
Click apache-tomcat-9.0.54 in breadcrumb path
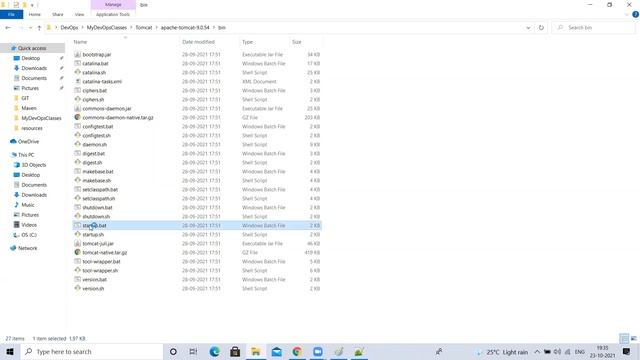pos(185,28)
